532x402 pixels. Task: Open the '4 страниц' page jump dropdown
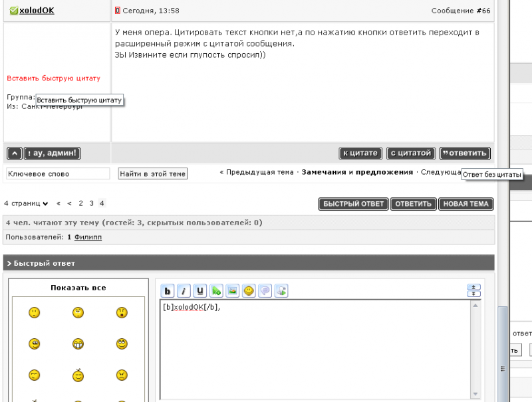(x=26, y=203)
